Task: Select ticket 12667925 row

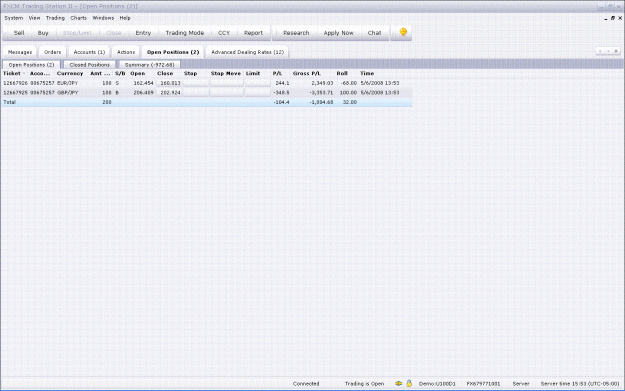Action: point(206,92)
